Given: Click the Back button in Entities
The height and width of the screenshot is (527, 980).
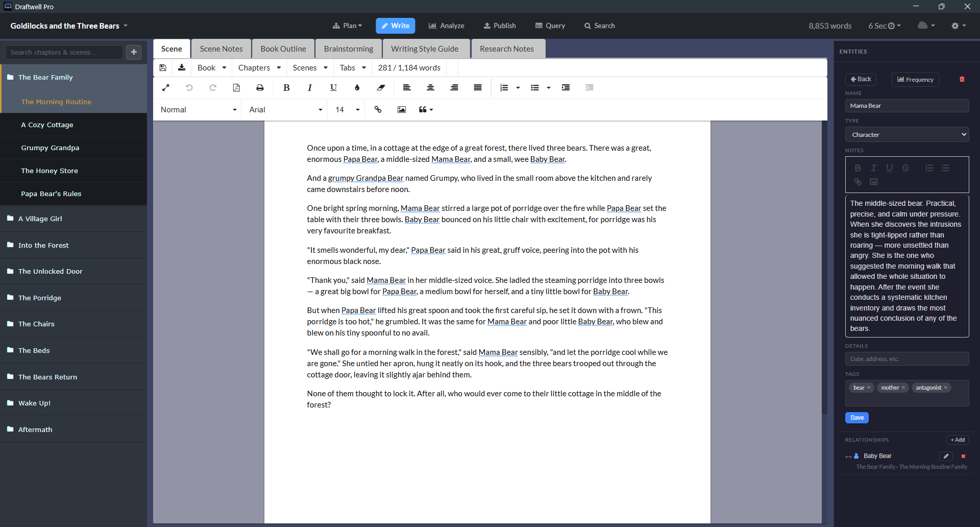Looking at the screenshot, I should point(861,79).
